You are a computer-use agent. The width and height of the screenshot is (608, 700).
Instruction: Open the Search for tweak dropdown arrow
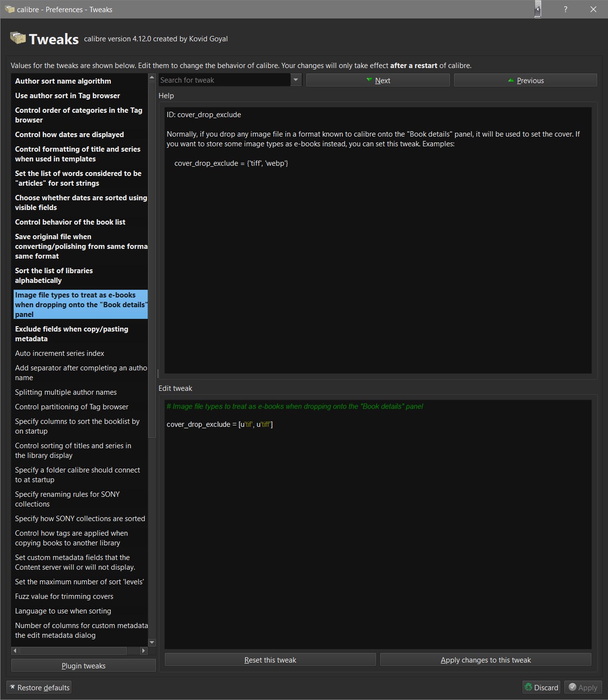click(x=296, y=80)
